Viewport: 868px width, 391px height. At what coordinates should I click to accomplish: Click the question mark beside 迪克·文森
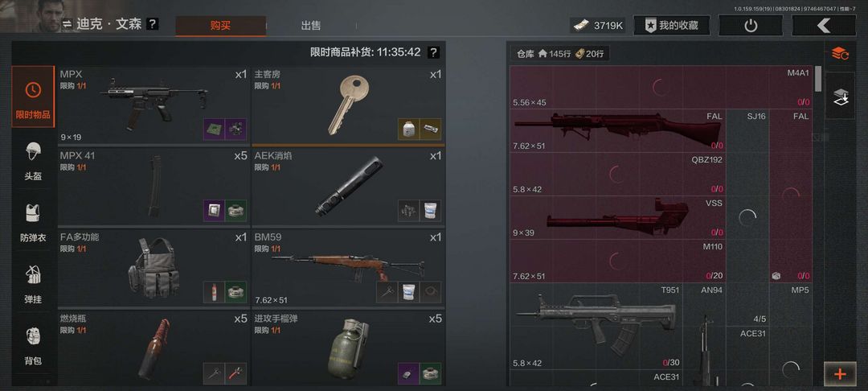pyautogui.click(x=153, y=24)
